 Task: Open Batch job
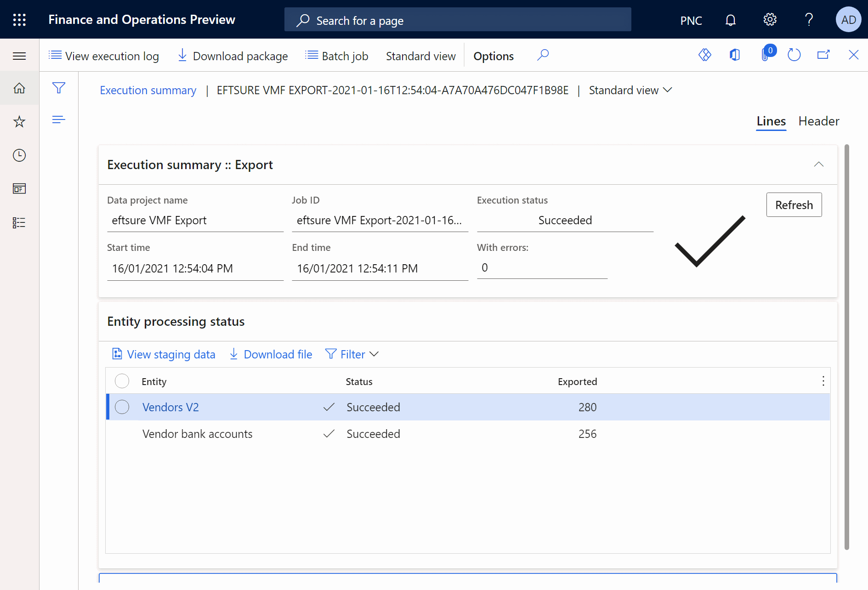coord(337,56)
